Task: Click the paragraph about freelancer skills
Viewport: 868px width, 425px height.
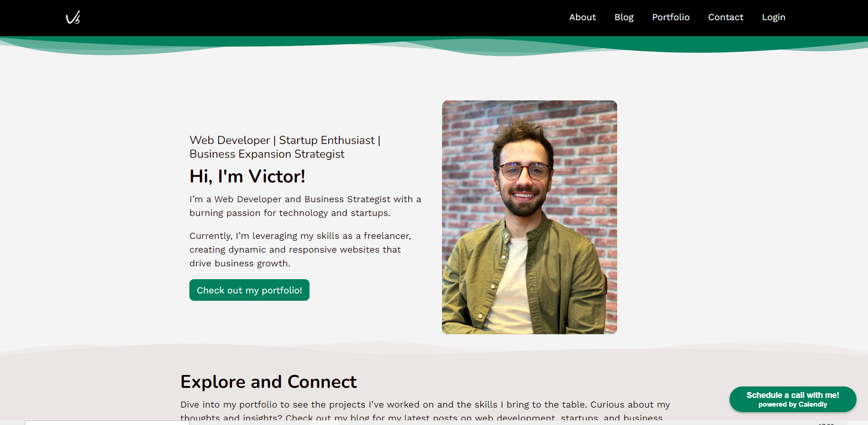Action: coord(300,249)
